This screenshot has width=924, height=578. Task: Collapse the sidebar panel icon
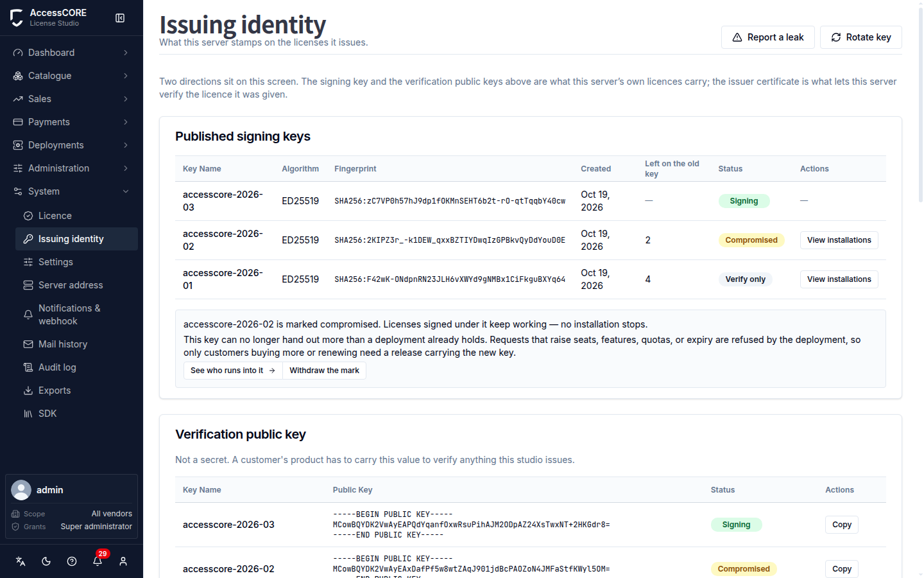pyautogui.click(x=120, y=18)
